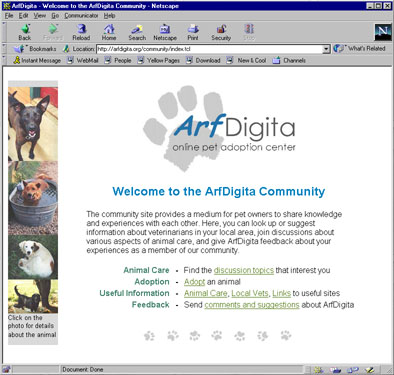Click the black dog photo thumbnail
This screenshot has width=394, height=375.
click(x=33, y=124)
